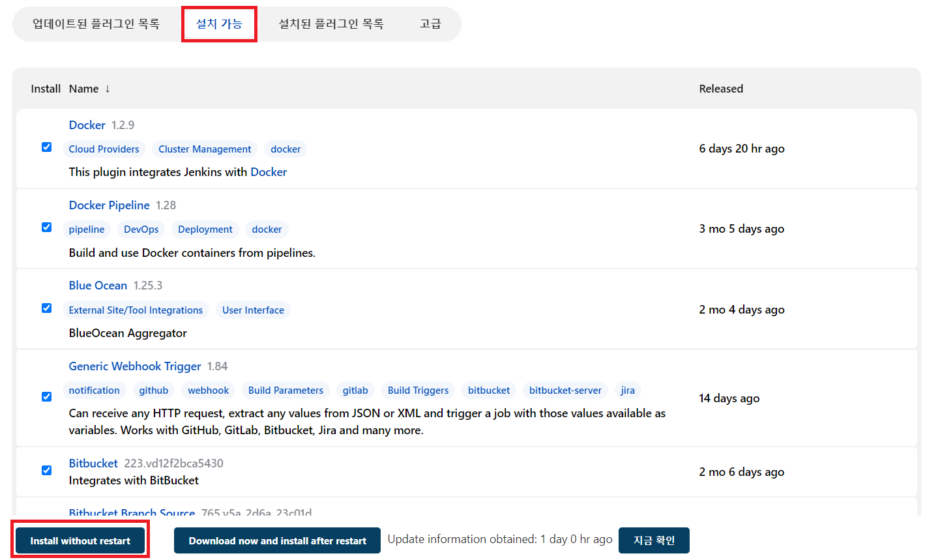Click Download now and install after restart

(x=277, y=541)
